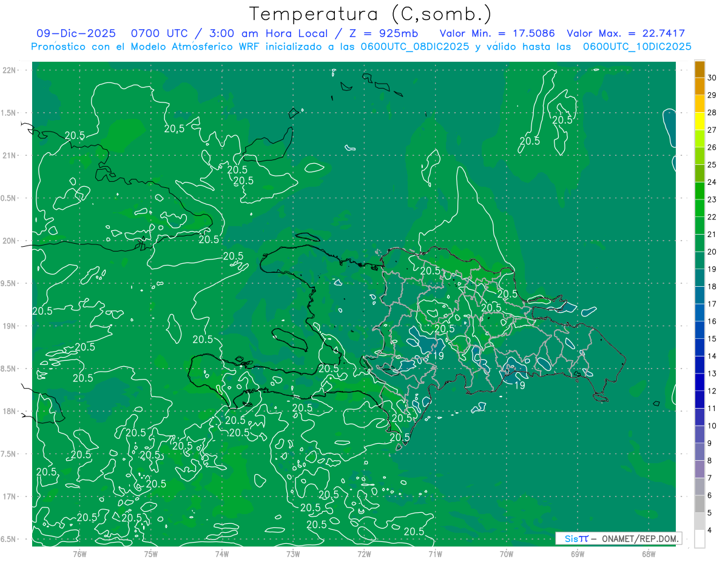Click the valid-until time "0600UTC_10DIC2025"
728x562 pixels.
point(637,47)
